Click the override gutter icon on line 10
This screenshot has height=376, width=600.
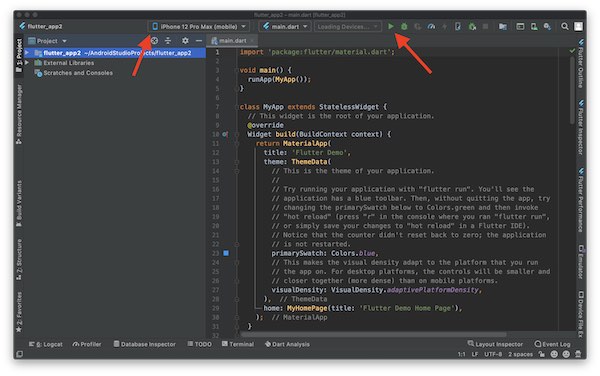click(225, 134)
